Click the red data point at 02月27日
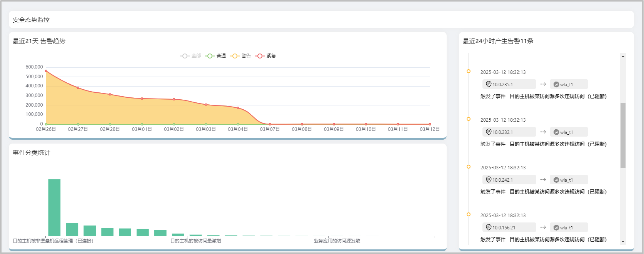The width and height of the screenshot is (644, 254). pos(78,88)
